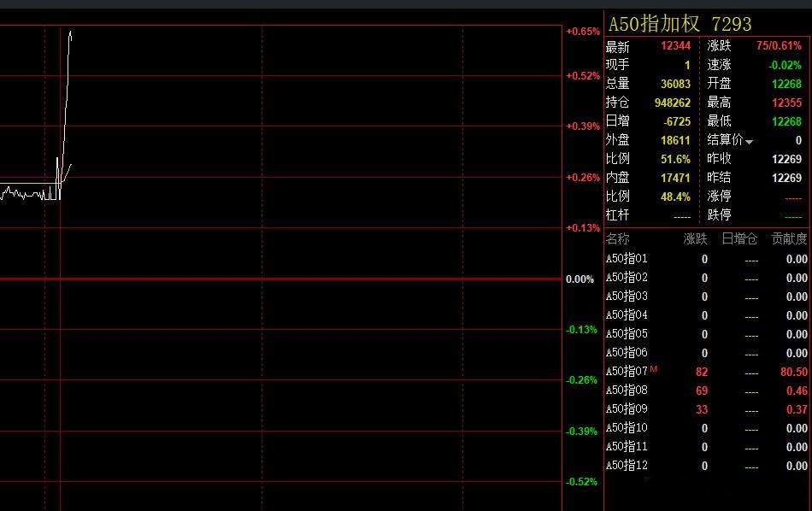Sort by the 日增仓 column header
The image size is (812, 511).
(x=739, y=238)
